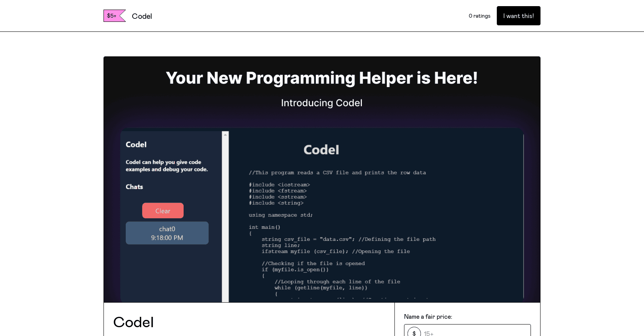Click into the fair price input field
The width and height of the screenshot is (644, 336).
click(x=475, y=333)
